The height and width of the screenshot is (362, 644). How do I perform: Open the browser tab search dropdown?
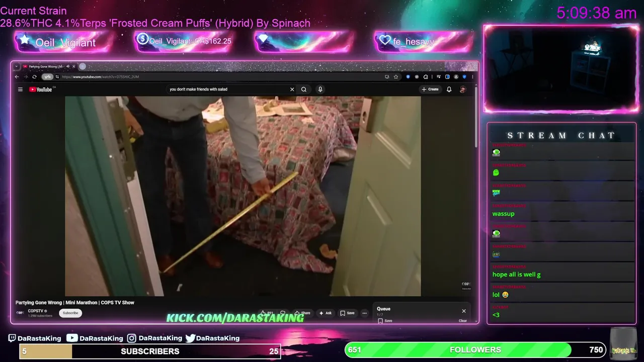point(17,66)
